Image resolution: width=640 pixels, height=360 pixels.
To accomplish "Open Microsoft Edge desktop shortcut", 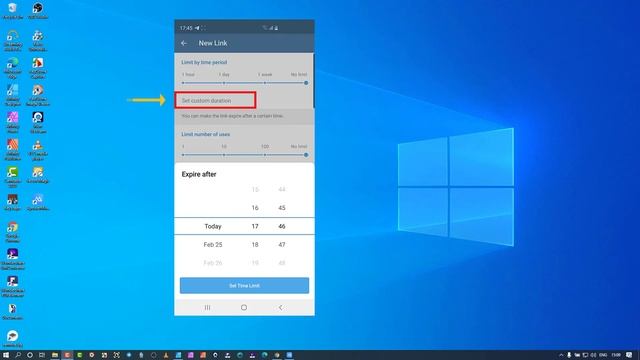I will pos(13,68).
